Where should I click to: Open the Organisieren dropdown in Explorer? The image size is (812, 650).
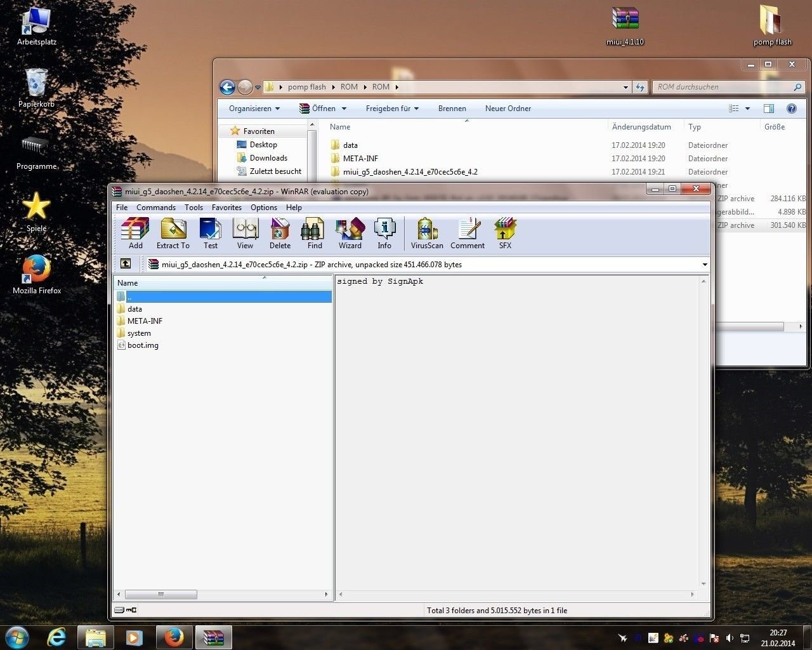pos(254,109)
